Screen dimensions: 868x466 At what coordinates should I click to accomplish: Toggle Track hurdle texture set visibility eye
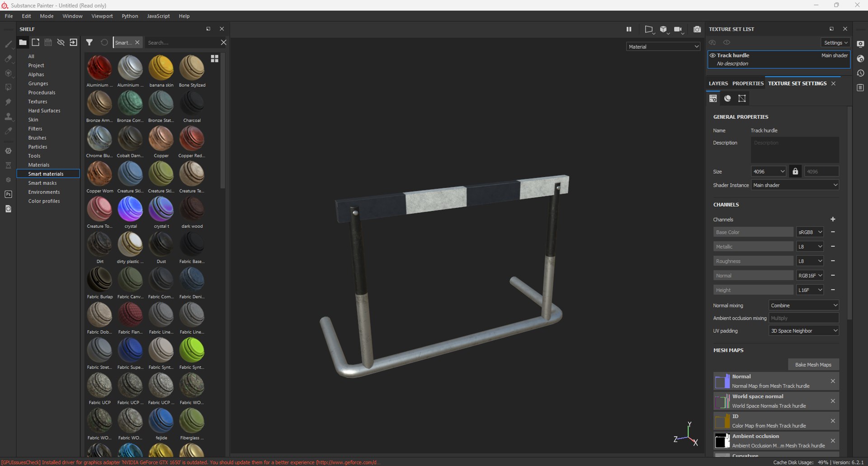point(712,56)
